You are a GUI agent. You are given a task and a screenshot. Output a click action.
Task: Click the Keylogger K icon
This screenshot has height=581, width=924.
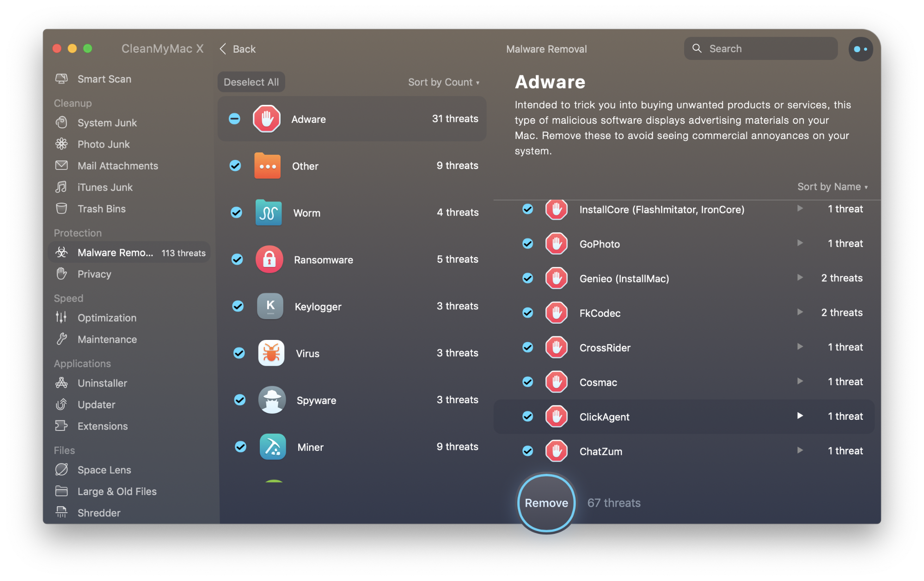click(x=270, y=306)
